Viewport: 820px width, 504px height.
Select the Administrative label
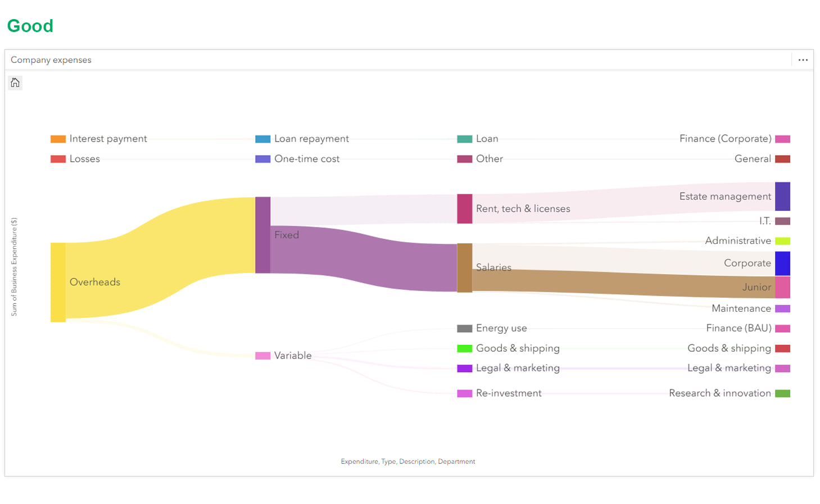737,240
